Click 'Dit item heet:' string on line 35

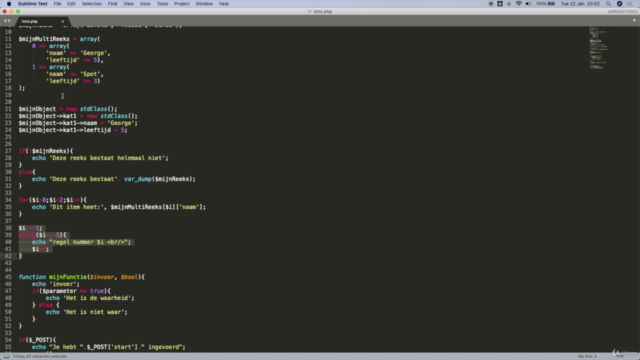click(x=77, y=207)
